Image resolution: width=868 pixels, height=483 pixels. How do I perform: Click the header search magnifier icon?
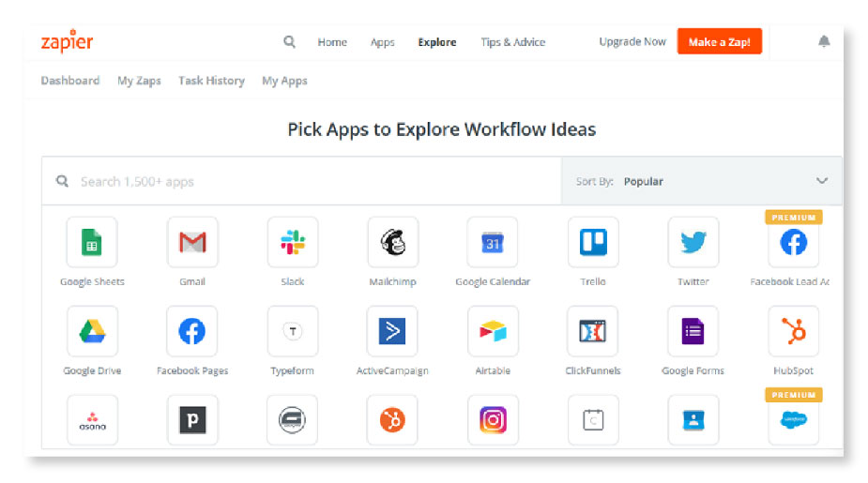coord(289,41)
